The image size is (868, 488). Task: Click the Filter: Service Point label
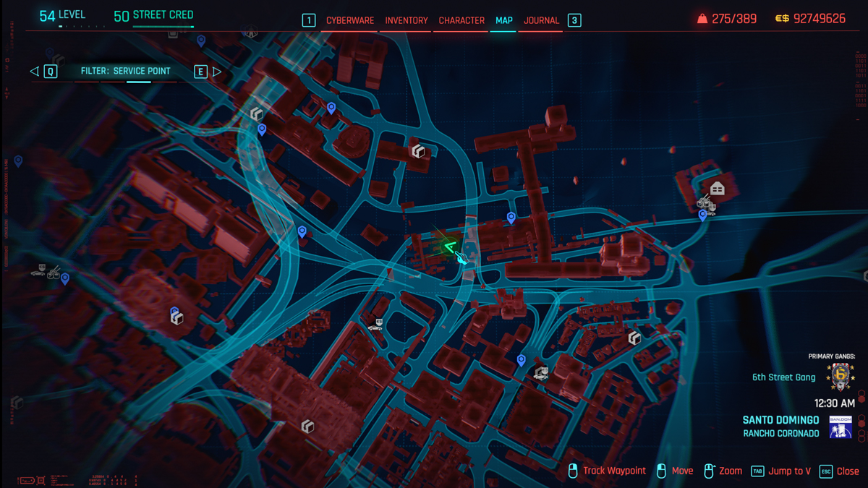click(125, 71)
